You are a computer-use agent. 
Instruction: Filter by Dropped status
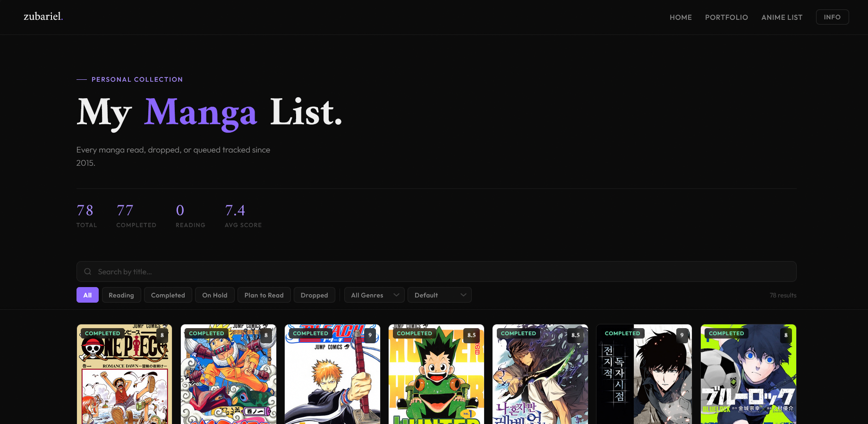click(314, 295)
